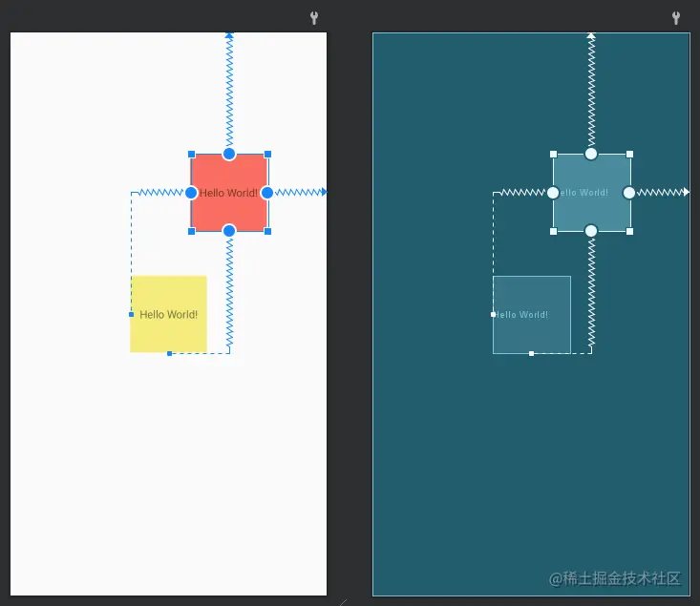
Task: Select the yellow Hello World view in design
Action: coord(168,314)
